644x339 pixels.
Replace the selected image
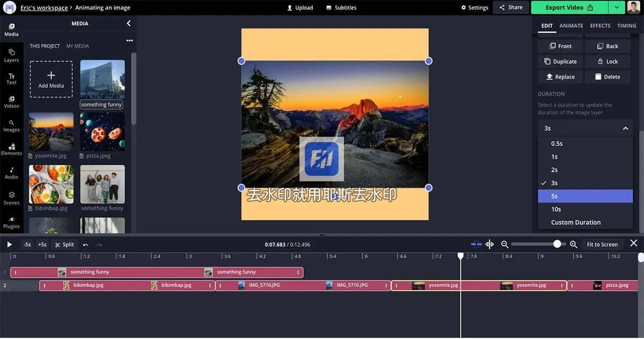click(560, 77)
